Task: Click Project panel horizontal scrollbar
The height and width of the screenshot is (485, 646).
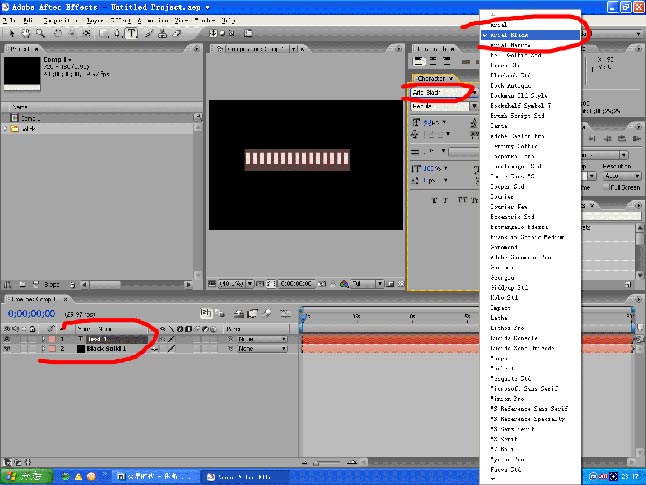Action: (136, 284)
